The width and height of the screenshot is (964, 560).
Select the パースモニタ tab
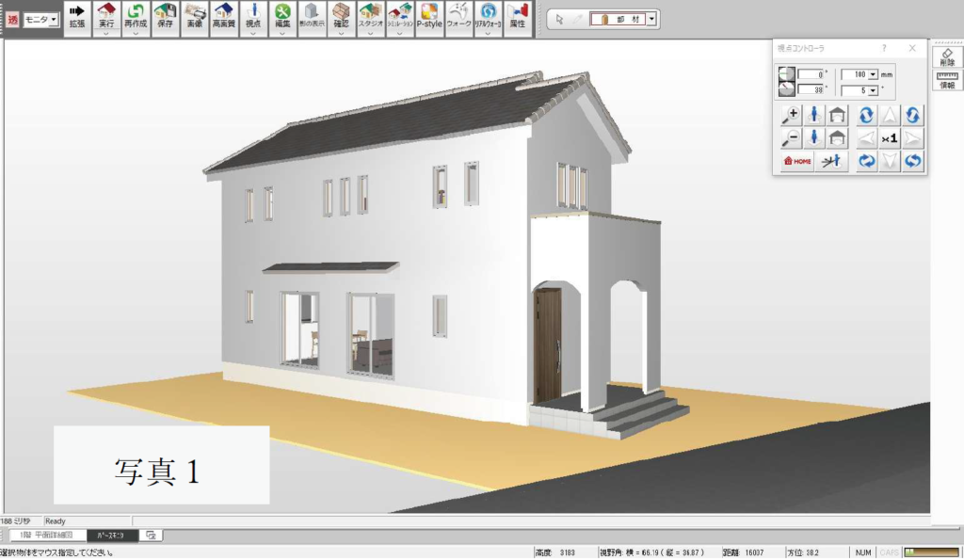point(113,535)
